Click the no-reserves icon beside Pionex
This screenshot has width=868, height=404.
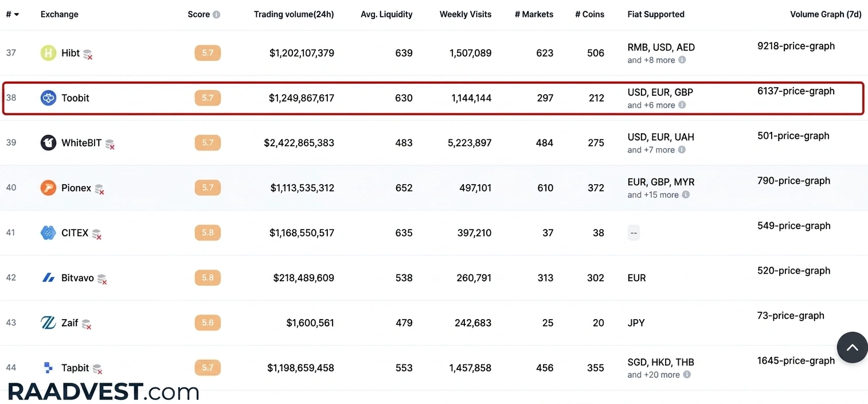[99, 189]
